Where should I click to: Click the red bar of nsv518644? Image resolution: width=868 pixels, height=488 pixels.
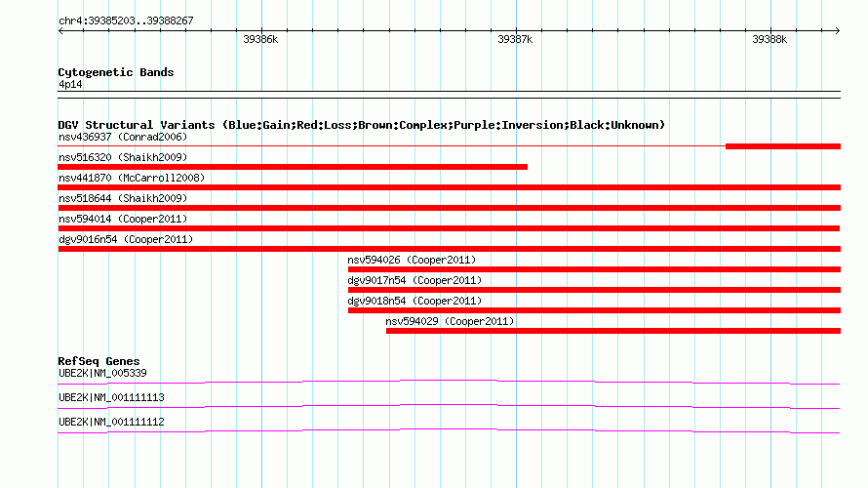point(450,208)
